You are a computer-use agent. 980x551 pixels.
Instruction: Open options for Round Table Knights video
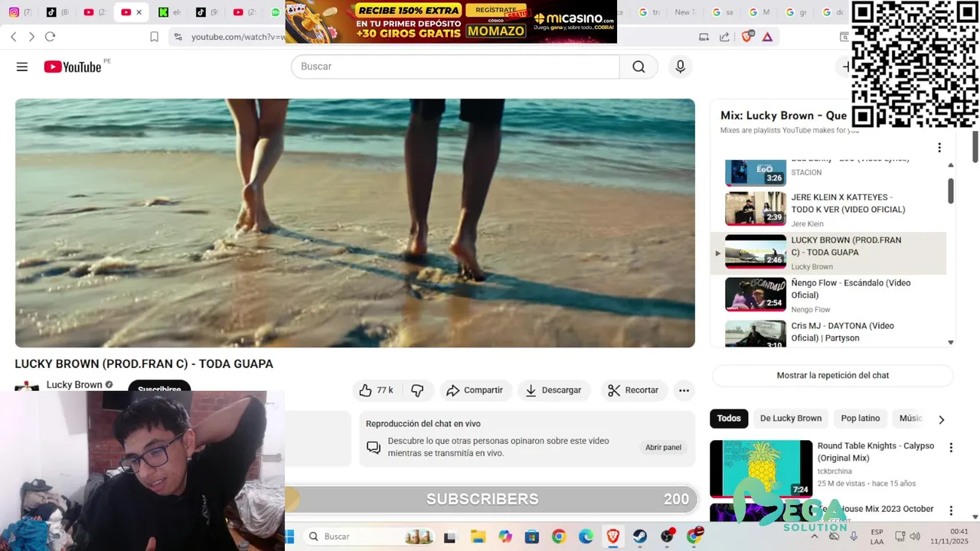tap(951, 448)
